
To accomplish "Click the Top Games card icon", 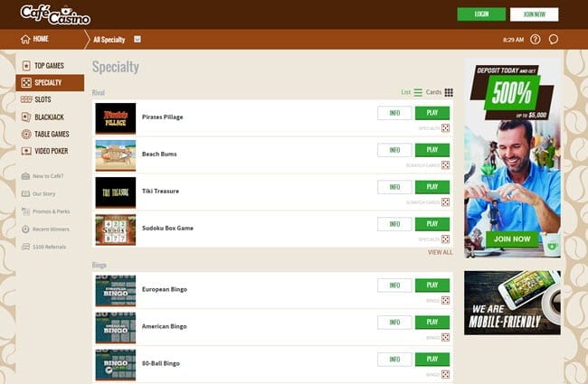I will pyautogui.click(x=26, y=66).
